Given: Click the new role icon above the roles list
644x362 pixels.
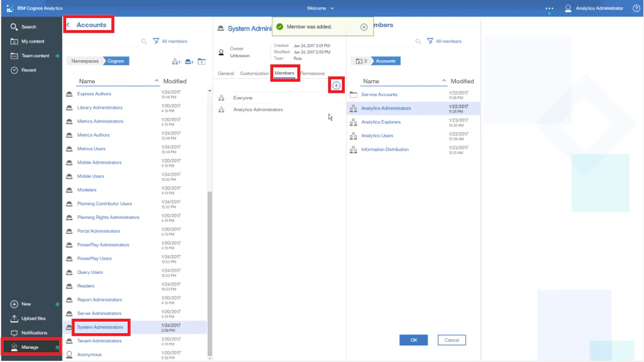Looking at the screenshot, I should pyautogui.click(x=190, y=61).
